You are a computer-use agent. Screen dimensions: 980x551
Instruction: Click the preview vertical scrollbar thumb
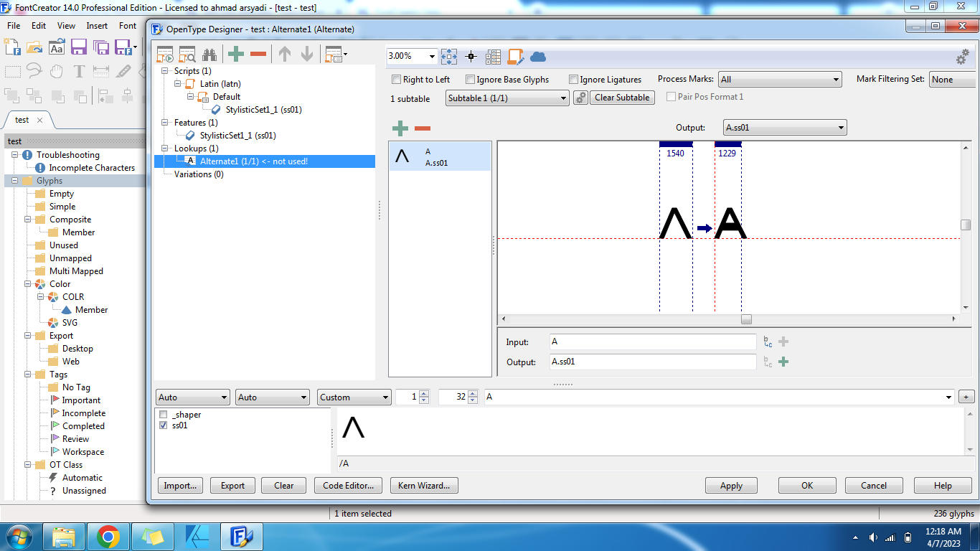coord(966,225)
